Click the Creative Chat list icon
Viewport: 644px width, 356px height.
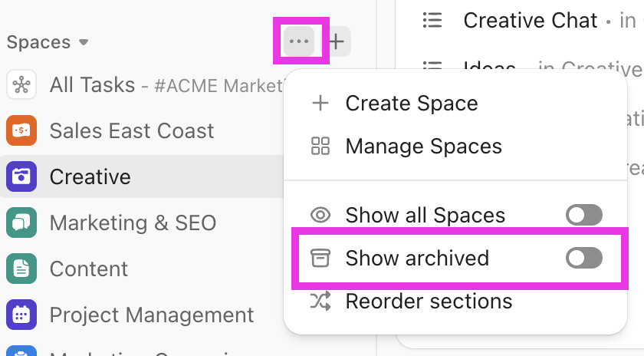pos(432,21)
